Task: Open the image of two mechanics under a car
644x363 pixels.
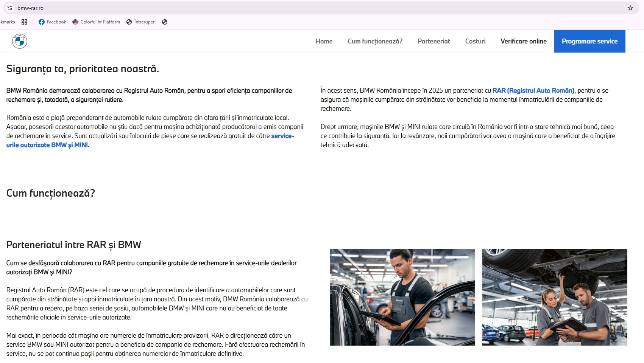Action: [x=554, y=297]
